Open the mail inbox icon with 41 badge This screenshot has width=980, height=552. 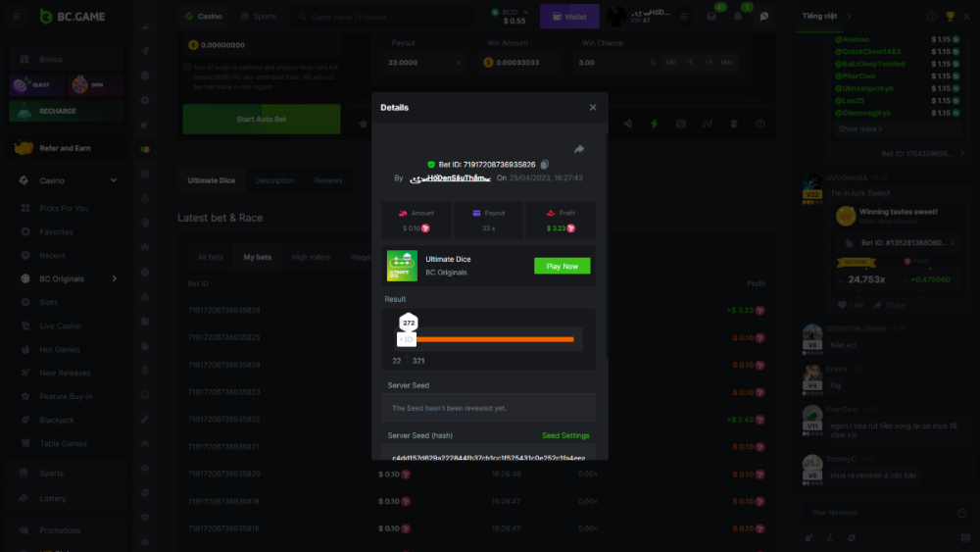coord(712,17)
